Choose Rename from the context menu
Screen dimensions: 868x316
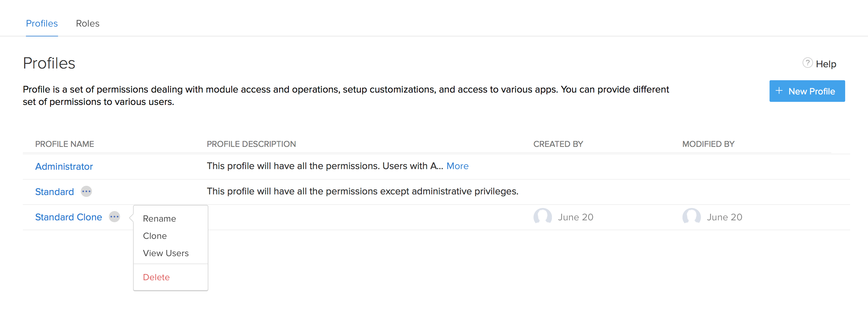click(159, 219)
